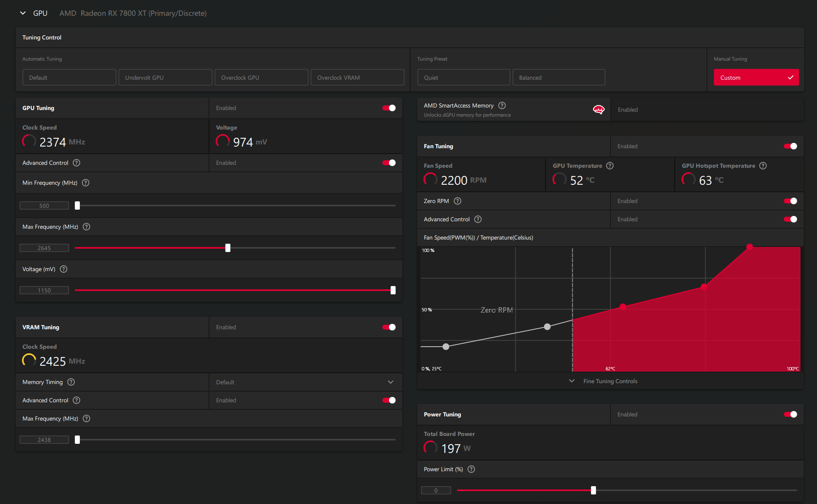
Task: Toggle Fan Tuning enabled switch
Action: click(790, 146)
